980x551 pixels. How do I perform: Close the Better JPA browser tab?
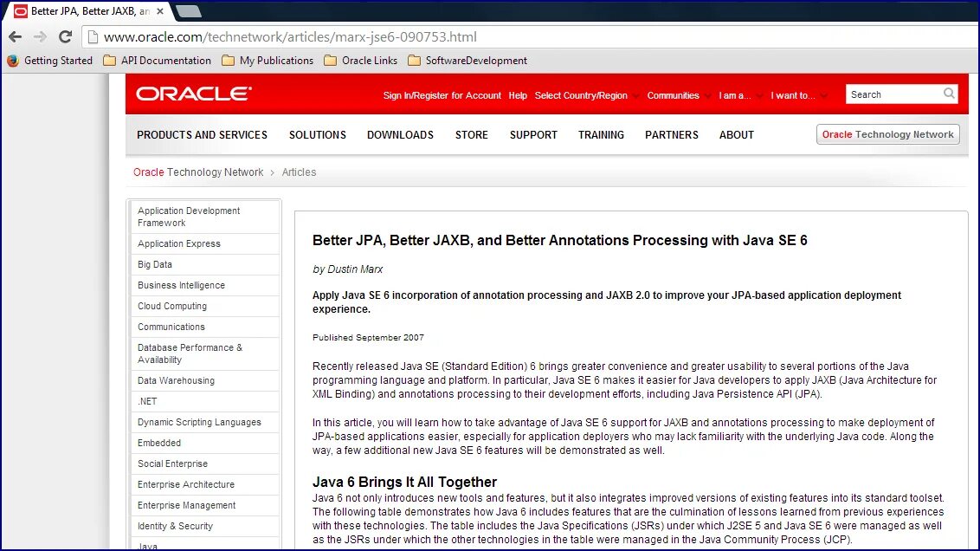pos(160,11)
